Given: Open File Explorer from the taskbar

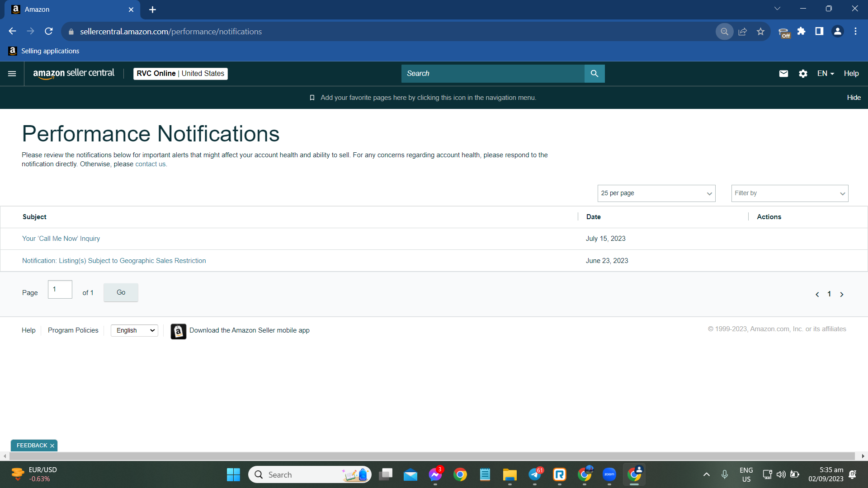Looking at the screenshot, I should point(509,474).
